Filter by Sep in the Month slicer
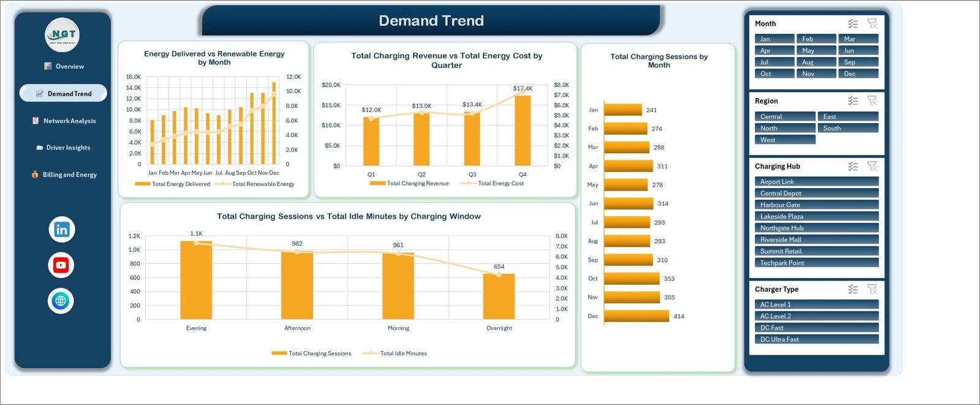The height and width of the screenshot is (405, 980). click(x=858, y=62)
